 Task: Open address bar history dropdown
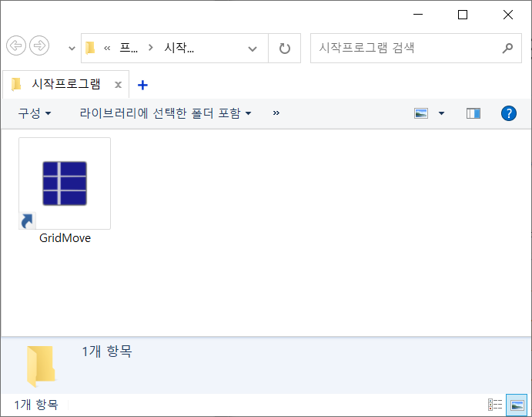[253, 49]
